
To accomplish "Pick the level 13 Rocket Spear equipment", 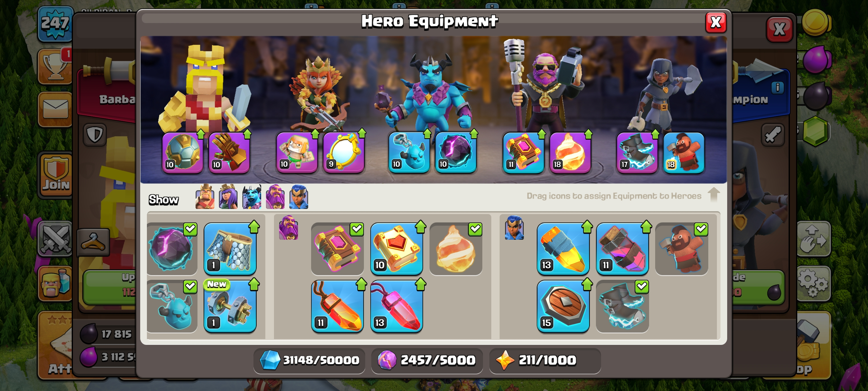I will click(x=563, y=249).
